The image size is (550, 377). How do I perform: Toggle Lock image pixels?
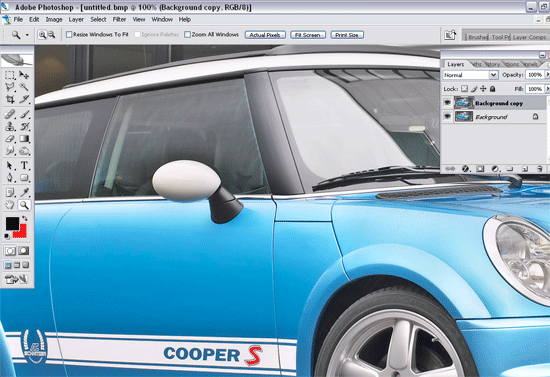point(474,89)
